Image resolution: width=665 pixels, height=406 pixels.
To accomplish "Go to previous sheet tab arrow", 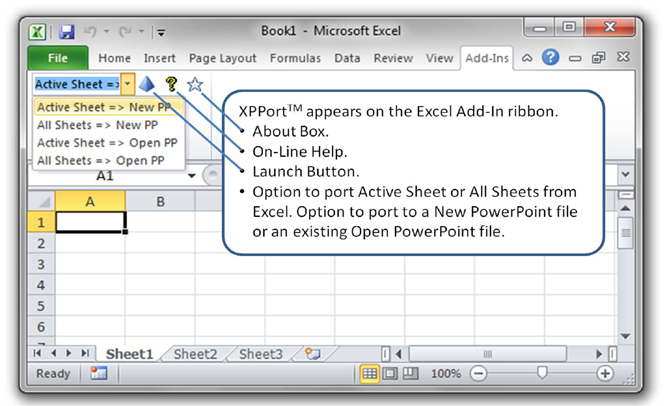I will pyautogui.click(x=53, y=353).
